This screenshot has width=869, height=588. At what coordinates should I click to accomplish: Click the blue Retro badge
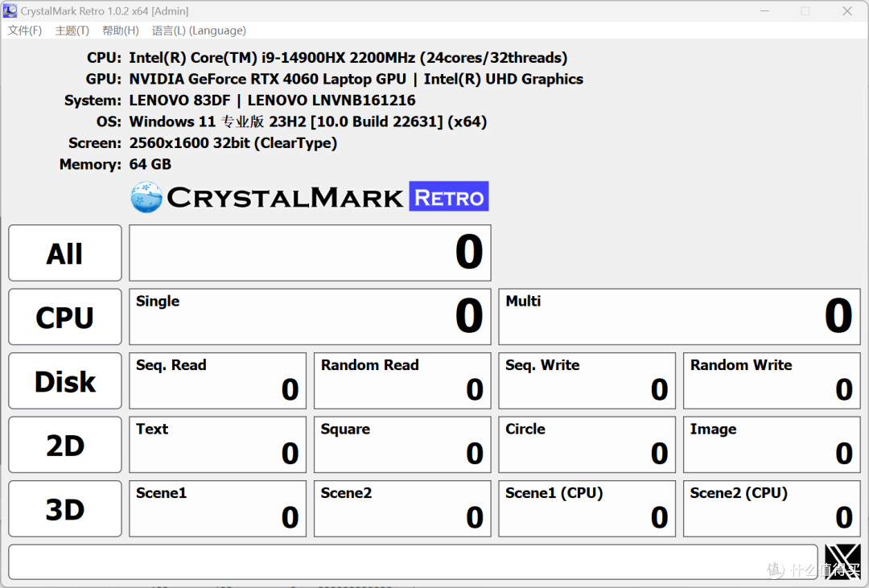pos(449,196)
